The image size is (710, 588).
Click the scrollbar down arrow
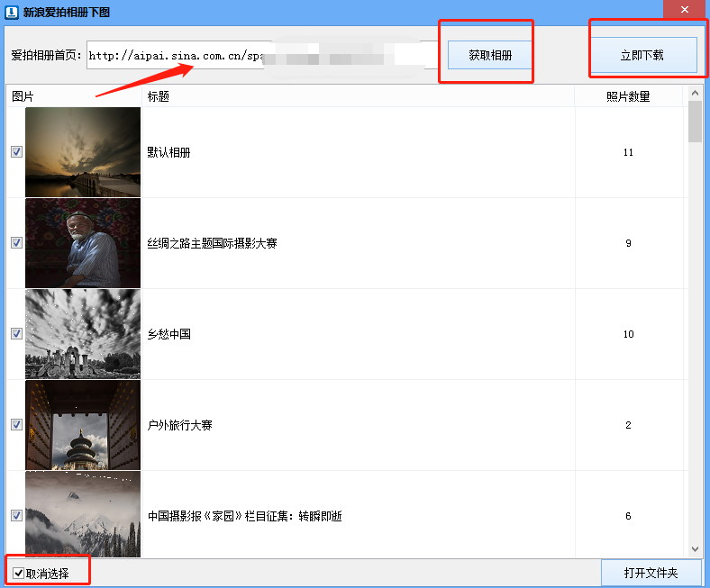[695, 548]
